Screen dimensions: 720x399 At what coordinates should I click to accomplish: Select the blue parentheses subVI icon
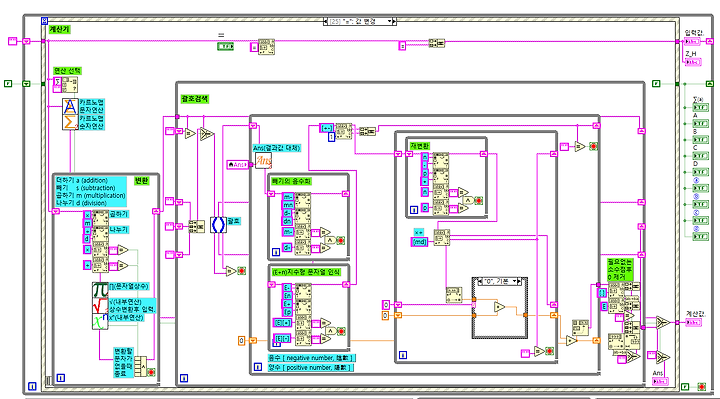[x=218, y=225]
